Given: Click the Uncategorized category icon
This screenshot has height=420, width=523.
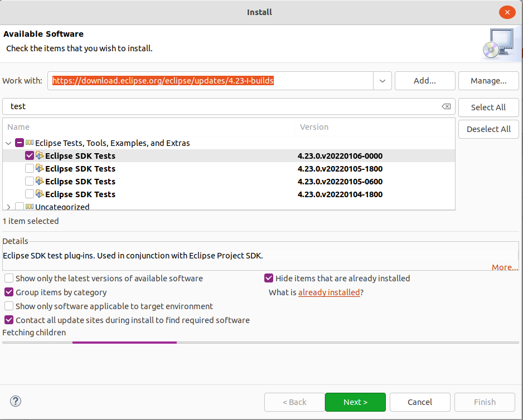Looking at the screenshot, I should (x=30, y=207).
